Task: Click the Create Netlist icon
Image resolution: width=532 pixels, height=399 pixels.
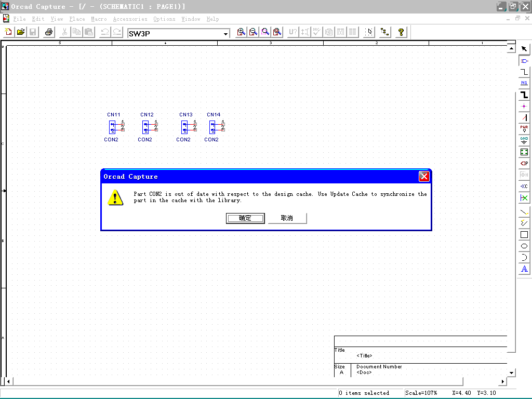Action: click(x=329, y=32)
